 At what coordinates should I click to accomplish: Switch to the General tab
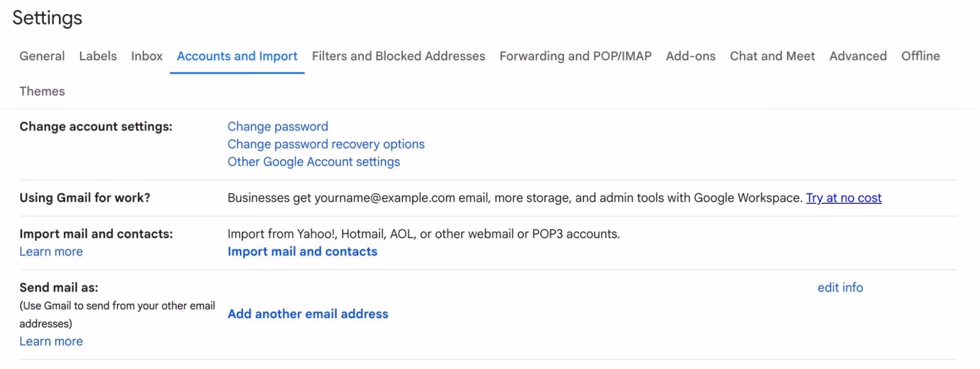[42, 56]
